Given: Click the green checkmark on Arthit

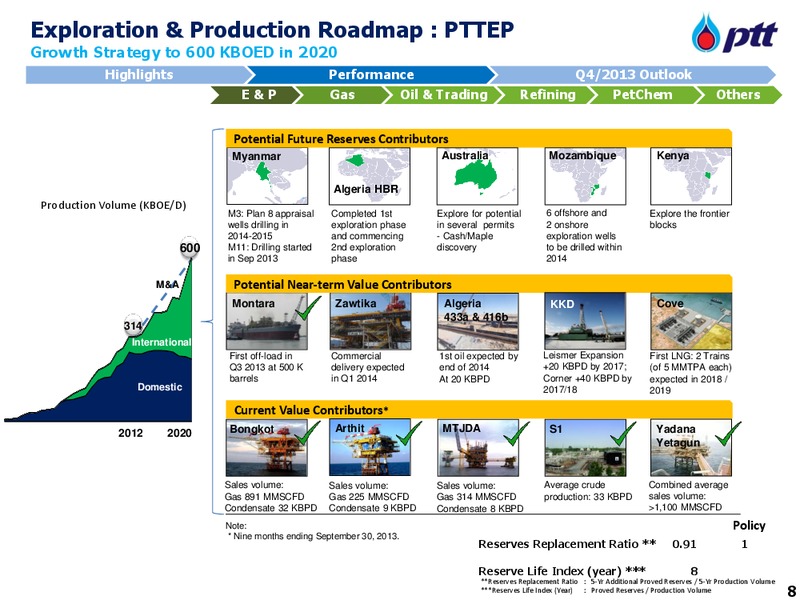Looking at the screenshot, I should pos(409,433).
